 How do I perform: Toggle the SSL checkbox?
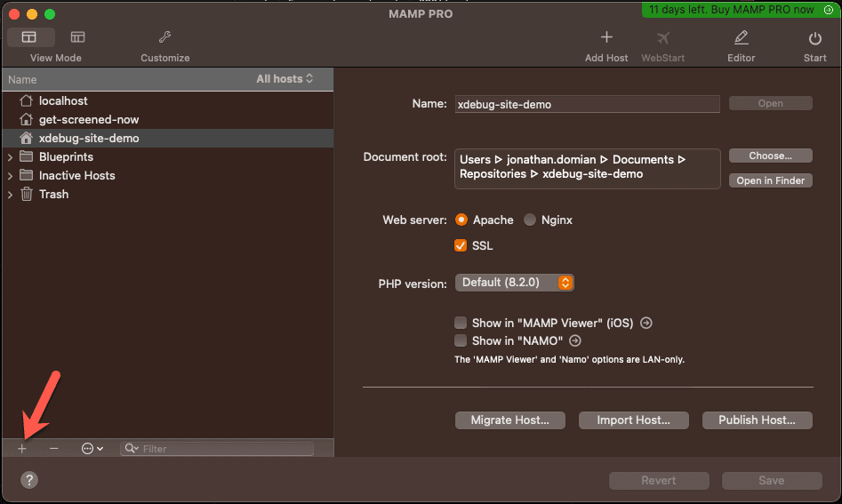(x=461, y=245)
